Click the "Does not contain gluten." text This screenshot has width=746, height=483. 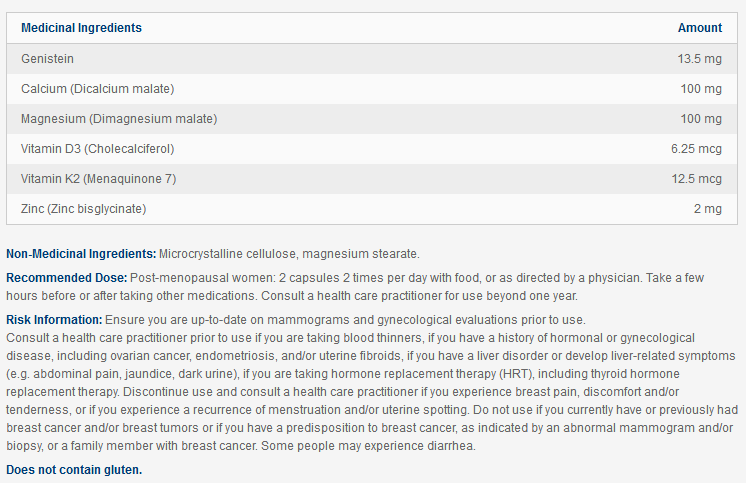coord(74,469)
